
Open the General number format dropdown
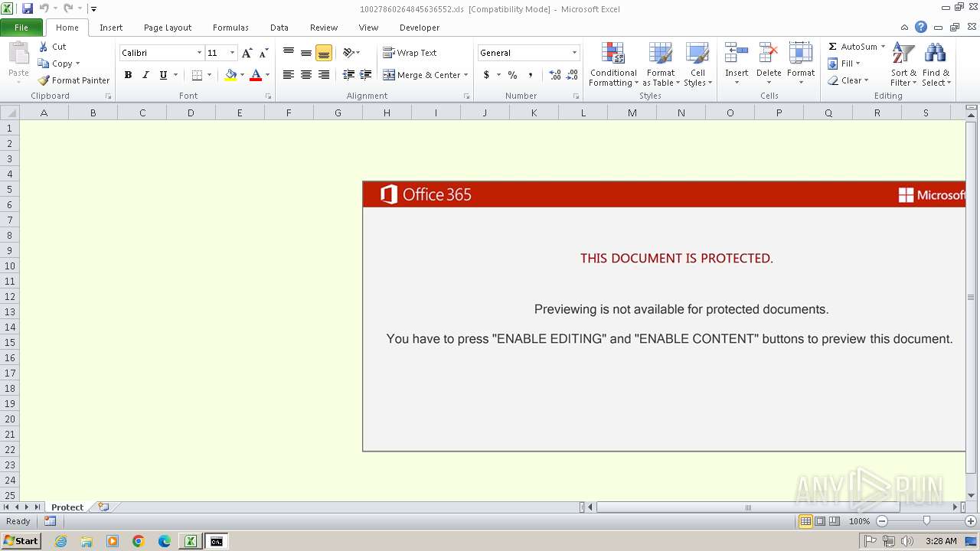click(x=574, y=53)
